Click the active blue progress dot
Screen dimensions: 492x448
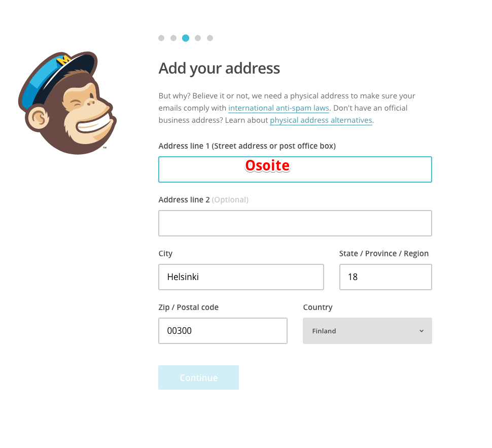(x=186, y=38)
